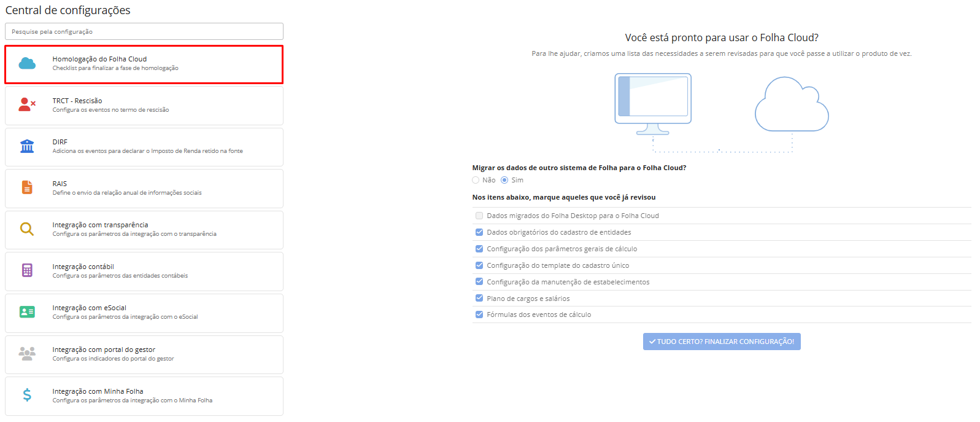Image resolution: width=980 pixels, height=422 pixels.
Task: Click the orange document RAIS icon
Action: click(27, 187)
